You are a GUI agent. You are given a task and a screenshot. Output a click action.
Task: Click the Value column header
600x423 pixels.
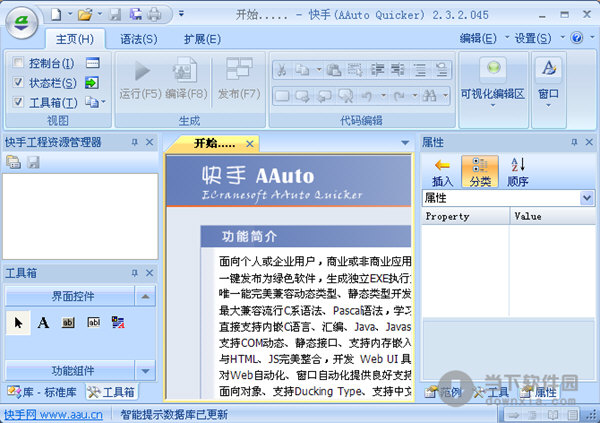[552, 216]
